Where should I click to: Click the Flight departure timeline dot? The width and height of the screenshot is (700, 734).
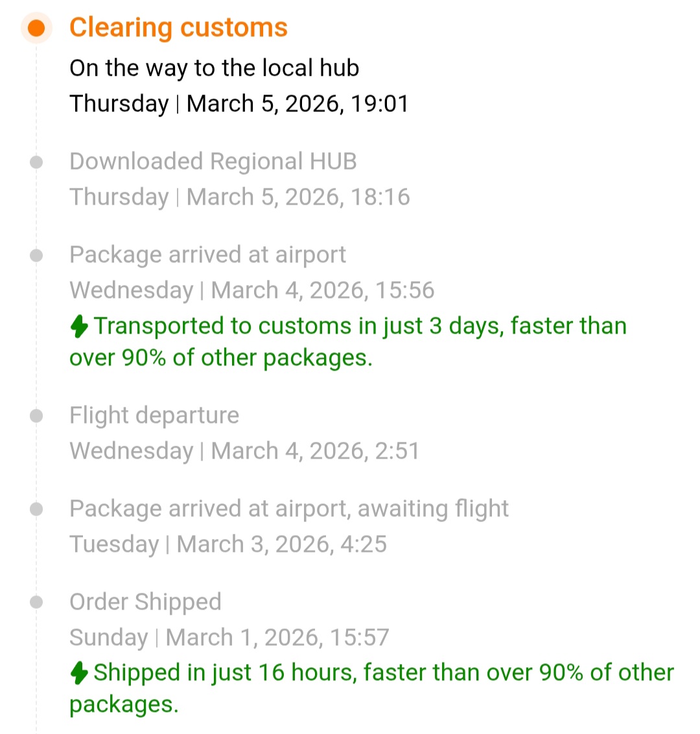tap(37, 416)
